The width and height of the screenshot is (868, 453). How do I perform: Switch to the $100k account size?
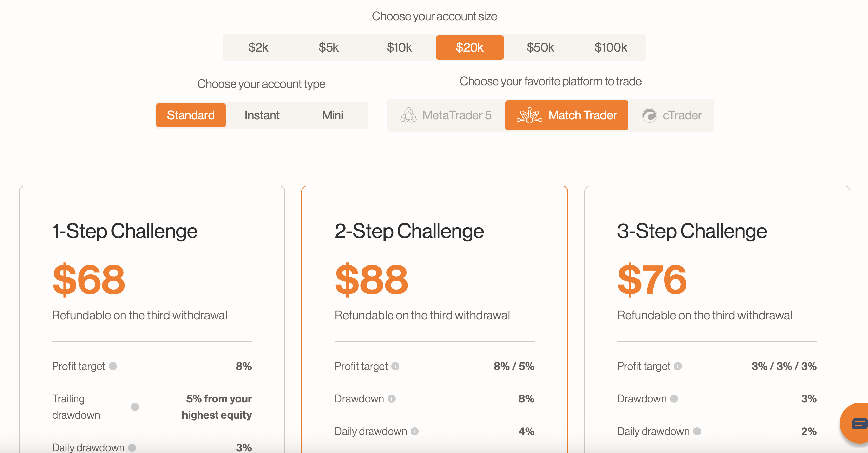click(x=611, y=47)
